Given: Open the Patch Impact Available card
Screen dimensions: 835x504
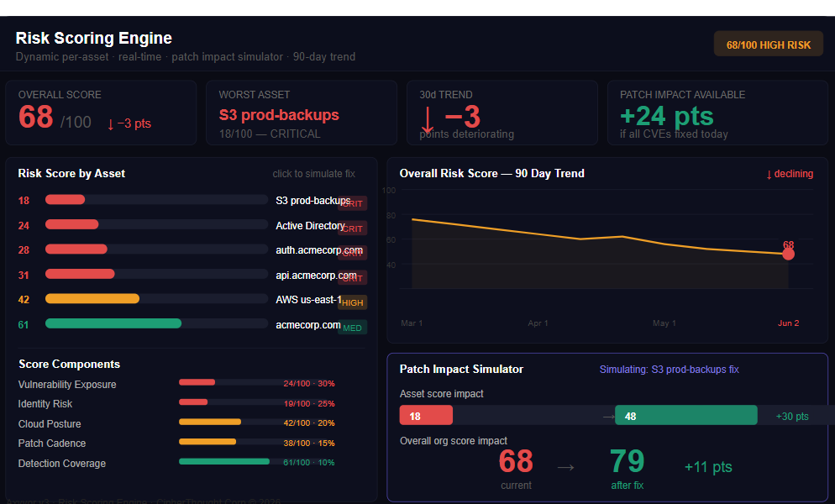Looking at the screenshot, I should pyautogui.click(x=717, y=113).
